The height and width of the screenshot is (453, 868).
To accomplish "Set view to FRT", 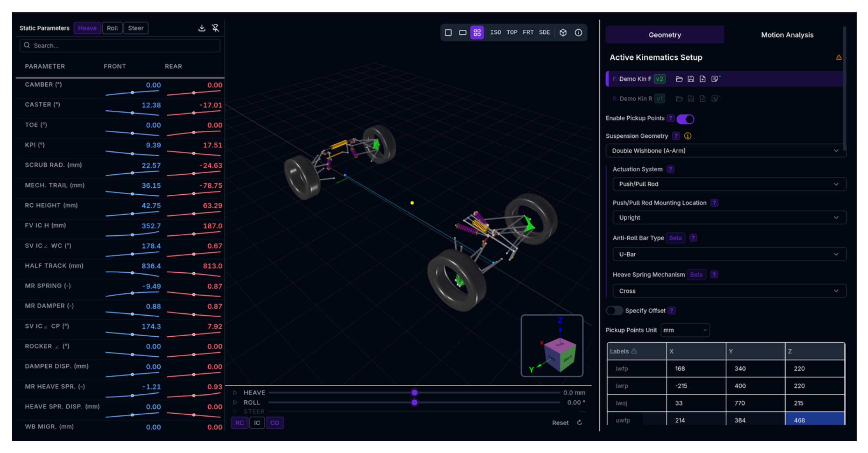I will [x=528, y=32].
